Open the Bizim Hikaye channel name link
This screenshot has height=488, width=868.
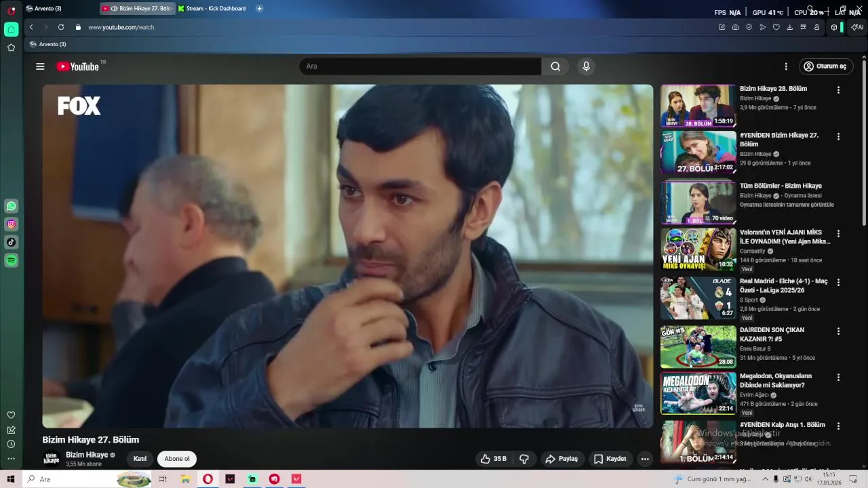pos(87,455)
